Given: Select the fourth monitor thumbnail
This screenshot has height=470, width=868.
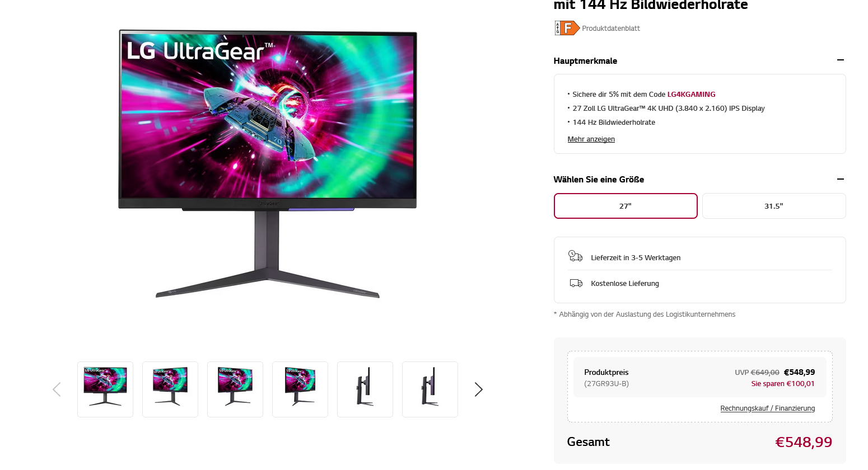Looking at the screenshot, I should click(300, 389).
